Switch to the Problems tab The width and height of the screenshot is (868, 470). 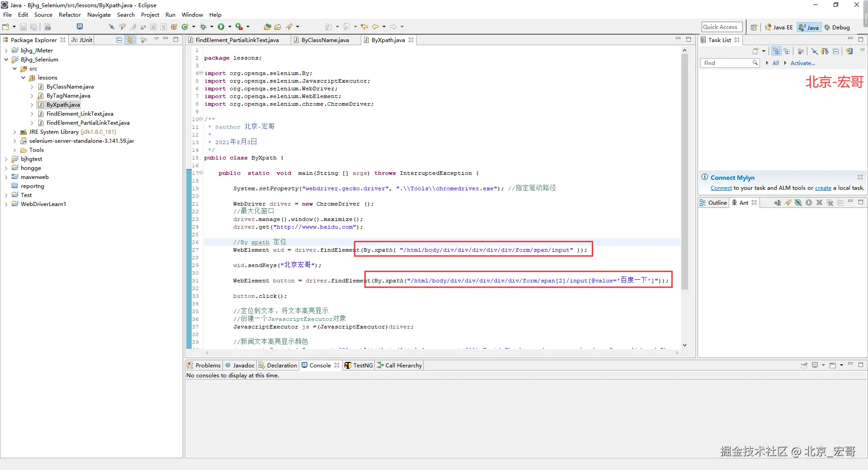[204, 365]
